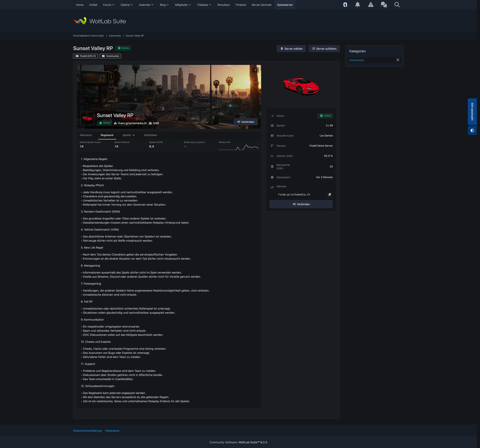Image resolution: width=480 pixels, height=448 pixels.
Task: Copy the server address with the copy icon
Action: [330, 194]
